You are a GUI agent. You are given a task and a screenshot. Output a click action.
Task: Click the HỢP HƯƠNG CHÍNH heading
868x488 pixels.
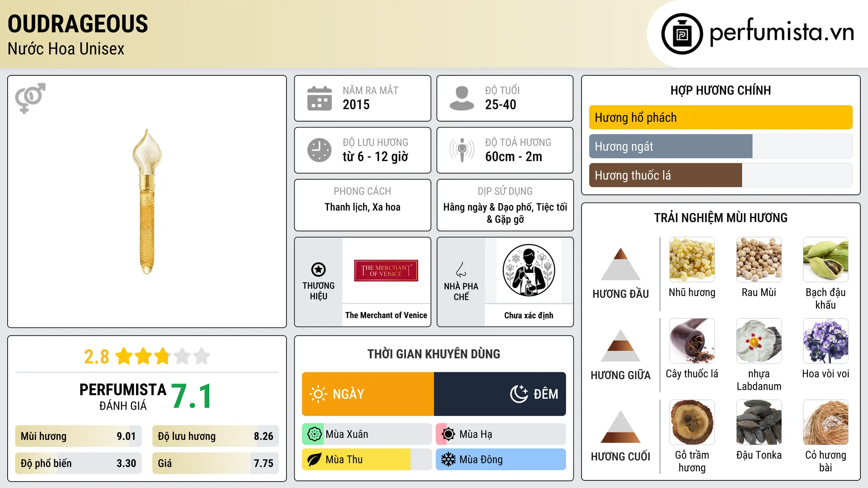tap(721, 90)
